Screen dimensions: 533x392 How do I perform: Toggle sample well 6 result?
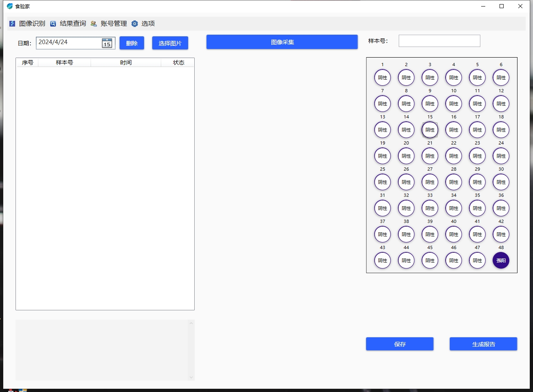(501, 78)
